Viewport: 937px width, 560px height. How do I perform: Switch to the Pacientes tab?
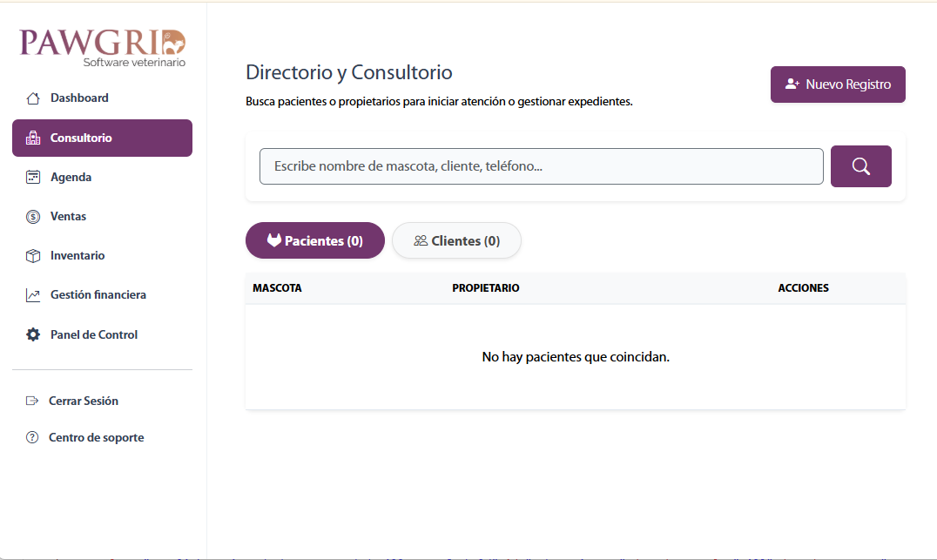pyautogui.click(x=314, y=240)
